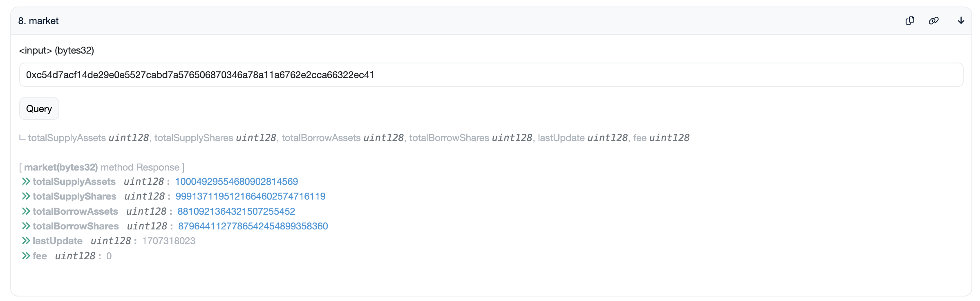Click the fee double-arrow icon
Image resolution: width=980 pixels, height=301 pixels.
[x=26, y=256]
